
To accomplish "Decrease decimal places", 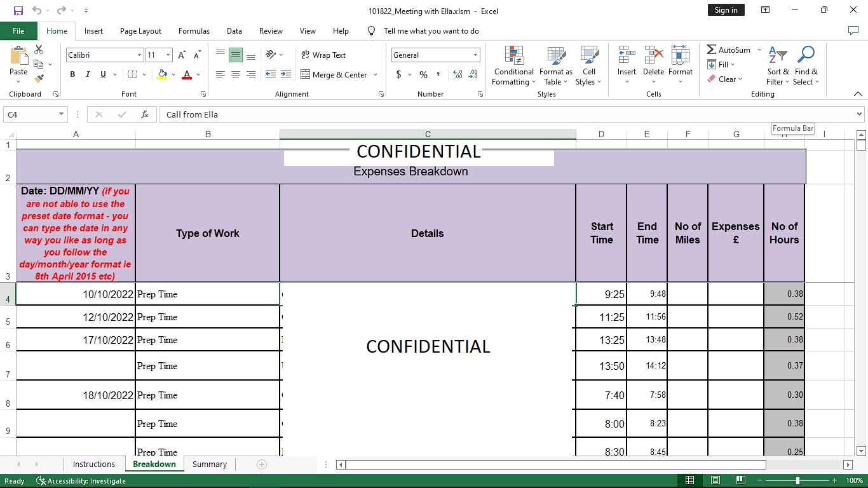I will 473,74.
